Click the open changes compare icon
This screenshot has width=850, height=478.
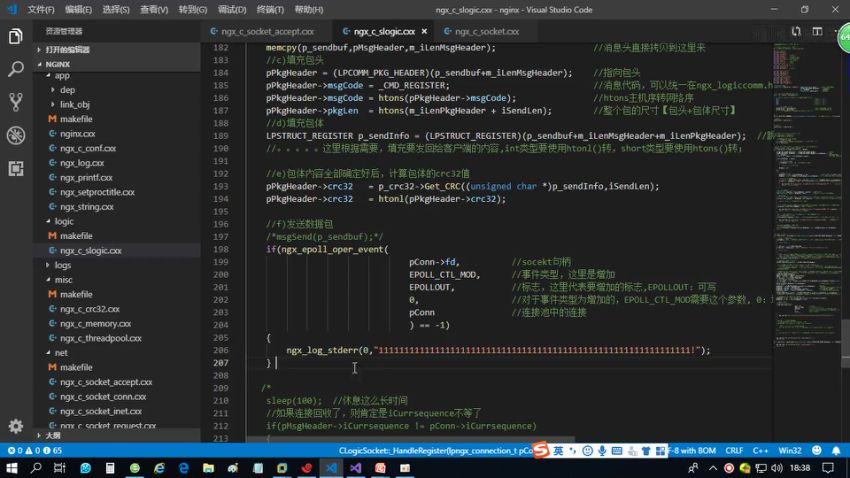tap(796, 31)
